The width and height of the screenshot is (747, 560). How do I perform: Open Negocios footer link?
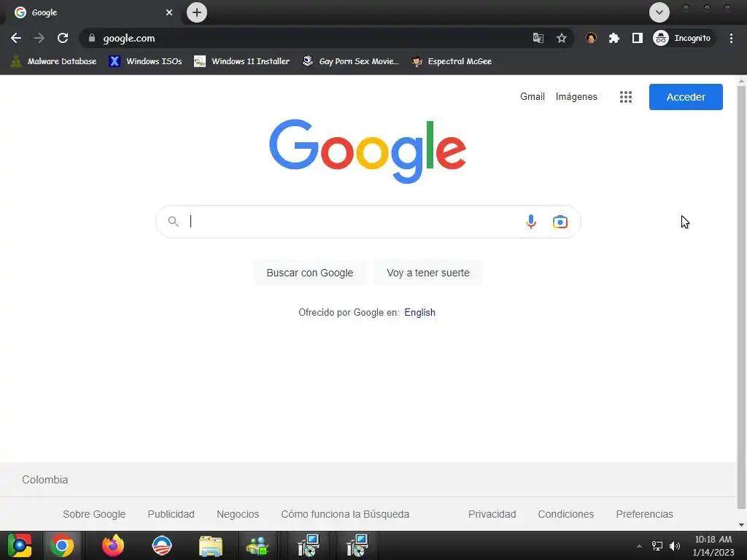click(238, 514)
